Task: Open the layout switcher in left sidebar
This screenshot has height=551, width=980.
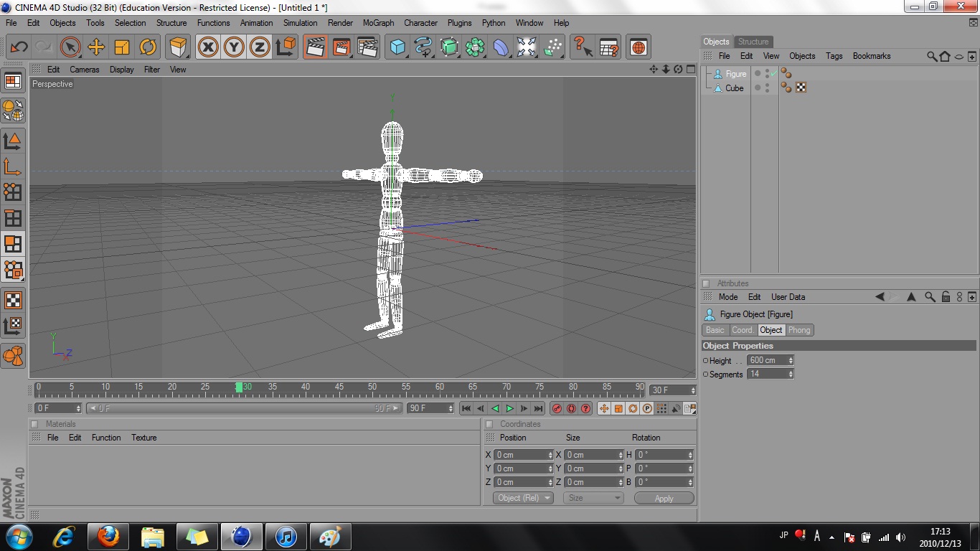Action: (x=13, y=81)
